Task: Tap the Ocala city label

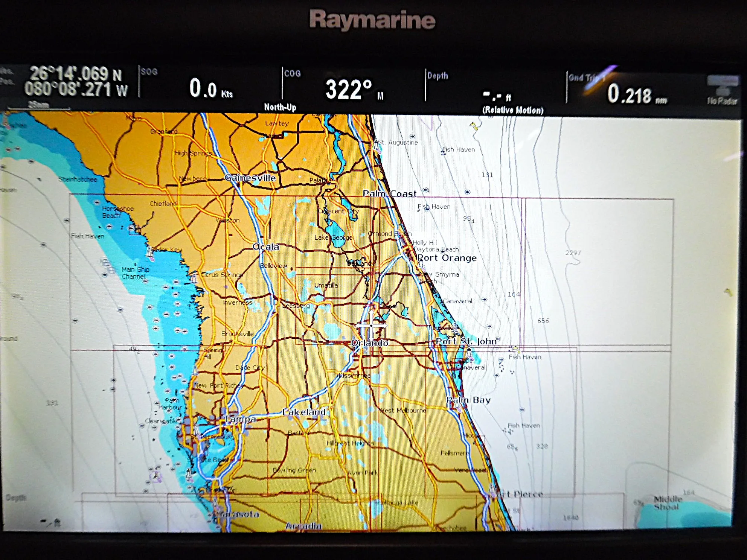Action: (266, 247)
